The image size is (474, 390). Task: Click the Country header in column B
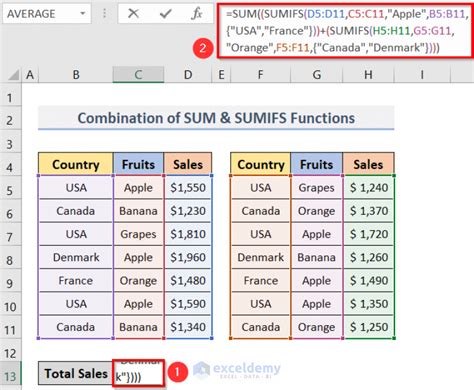(x=76, y=164)
